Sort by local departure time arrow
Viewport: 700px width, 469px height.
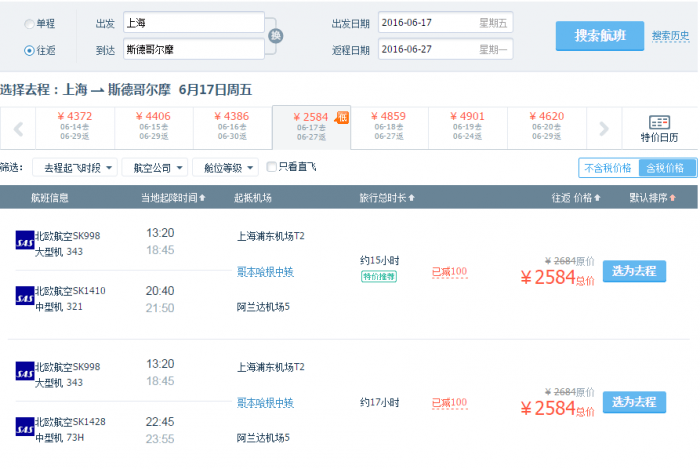202,198
